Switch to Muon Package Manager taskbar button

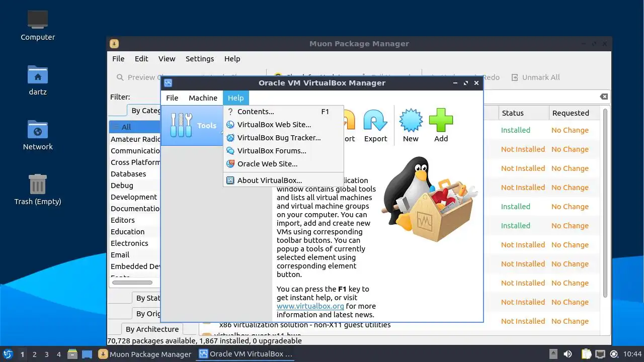[x=145, y=354]
